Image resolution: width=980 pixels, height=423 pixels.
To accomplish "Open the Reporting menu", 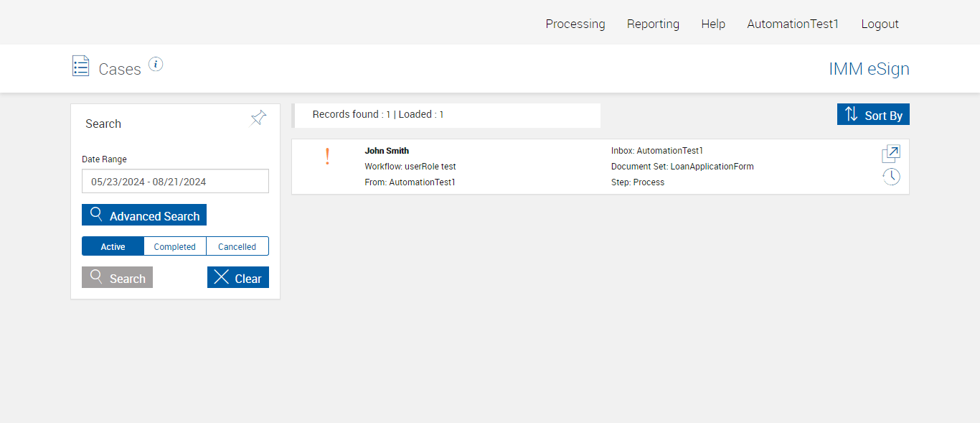I will (653, 24).
